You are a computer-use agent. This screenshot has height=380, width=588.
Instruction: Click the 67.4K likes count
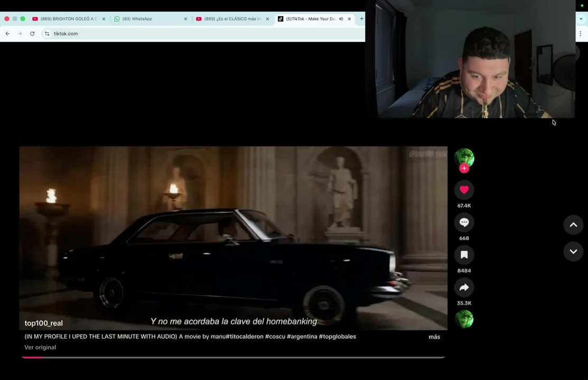tap(464, 205)
